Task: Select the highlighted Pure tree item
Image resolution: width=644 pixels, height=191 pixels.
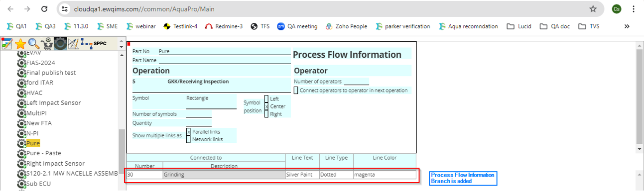Action: pos(33,143)
